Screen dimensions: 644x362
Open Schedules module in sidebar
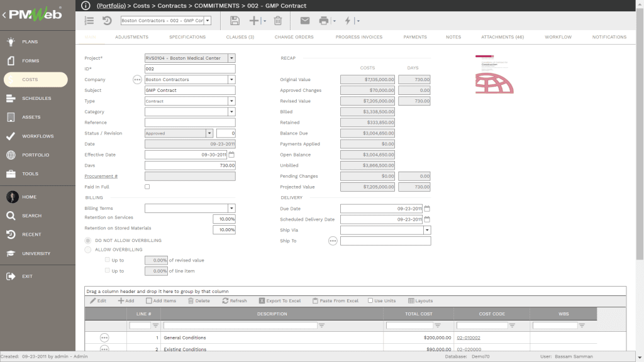click(36, 99)
